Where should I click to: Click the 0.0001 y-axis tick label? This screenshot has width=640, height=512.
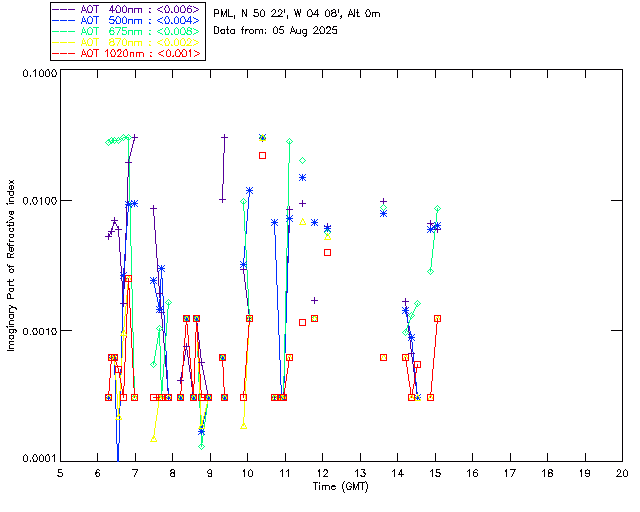[38, 458]
